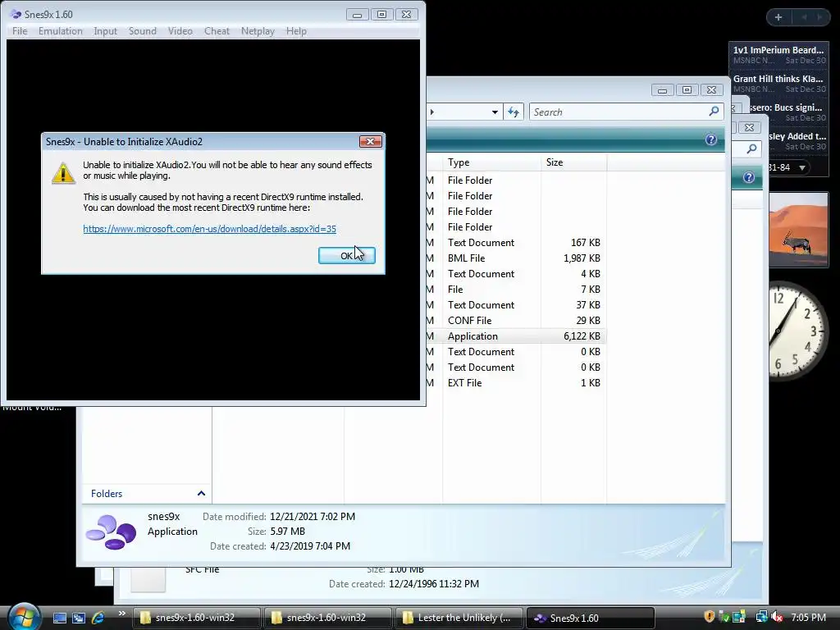
Task: Launch Internet Explorer from the quick launch
Action: [x=98, y=618]
